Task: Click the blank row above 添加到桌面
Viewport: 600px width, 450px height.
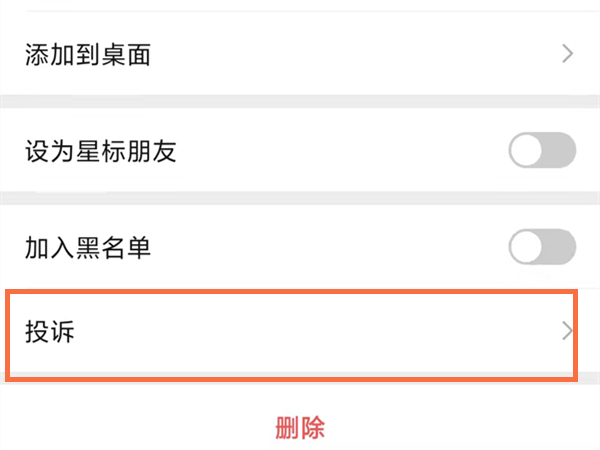Action: tap(300, 5)
